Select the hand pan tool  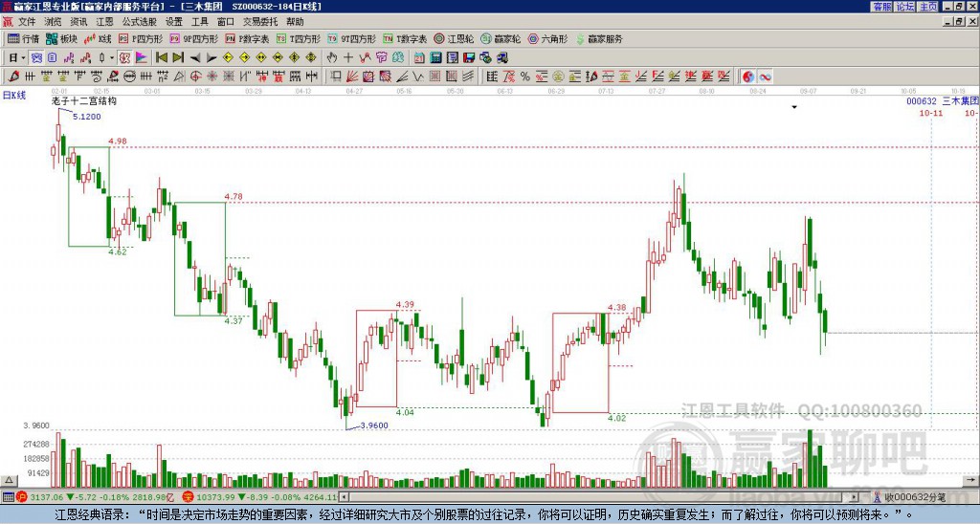point(332,58)
